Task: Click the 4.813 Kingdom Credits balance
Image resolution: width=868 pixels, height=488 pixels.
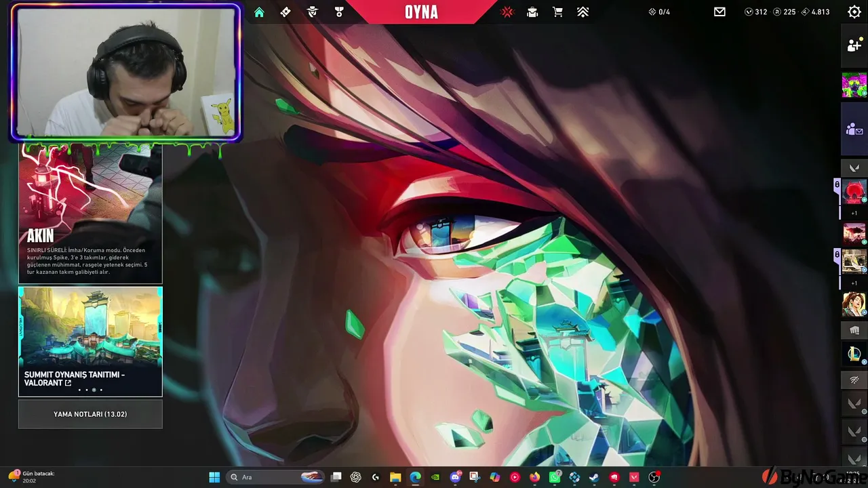Action: [x=815, y=12]
